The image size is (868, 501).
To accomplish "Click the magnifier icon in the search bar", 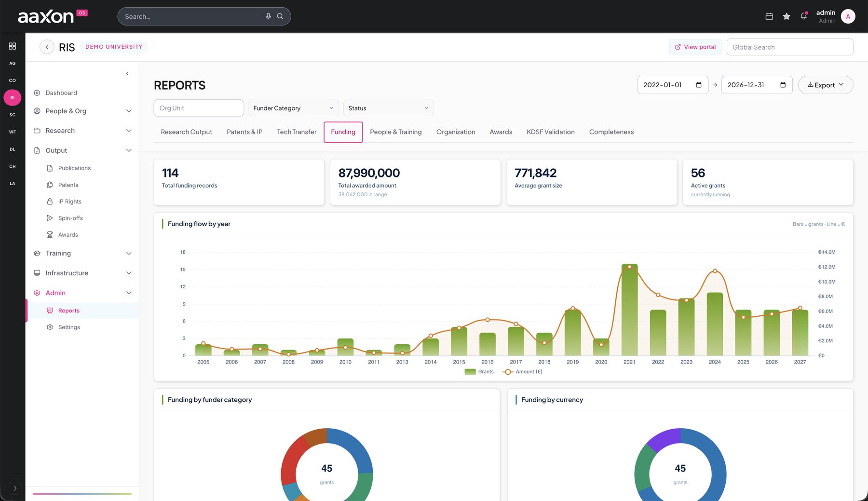I will click(x=280, y=16).
